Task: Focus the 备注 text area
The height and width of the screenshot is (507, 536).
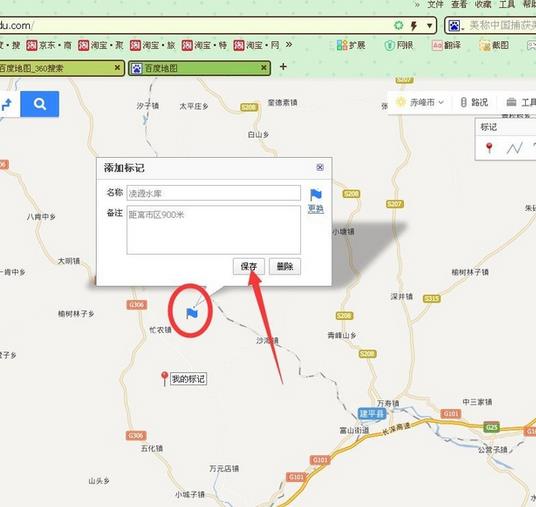Action: pos(214,230)
